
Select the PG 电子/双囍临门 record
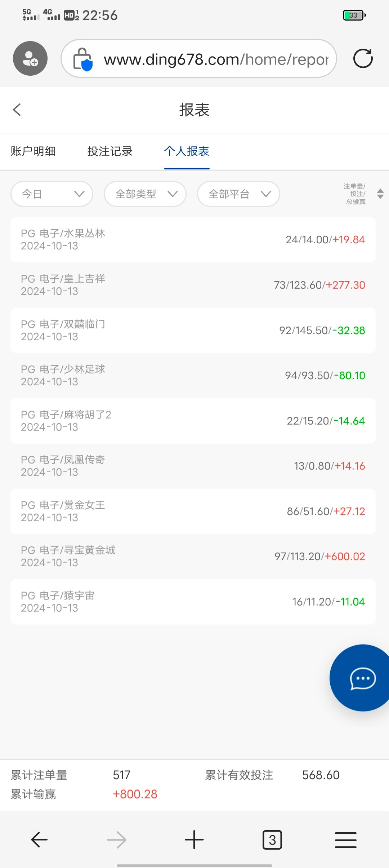coord(193,330)
